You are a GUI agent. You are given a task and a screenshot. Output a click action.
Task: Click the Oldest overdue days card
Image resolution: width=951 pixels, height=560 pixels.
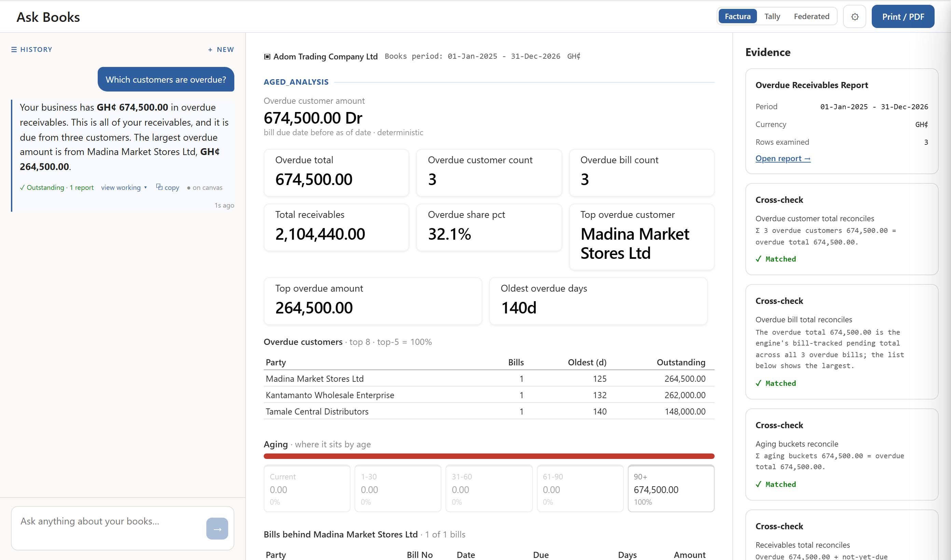click(x=598, y=301)
